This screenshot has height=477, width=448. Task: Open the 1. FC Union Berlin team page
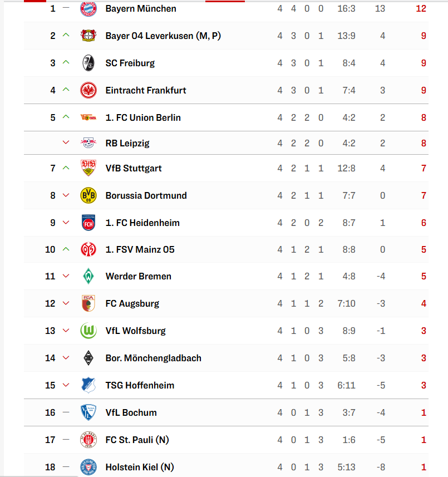click(x=143, y=118)
